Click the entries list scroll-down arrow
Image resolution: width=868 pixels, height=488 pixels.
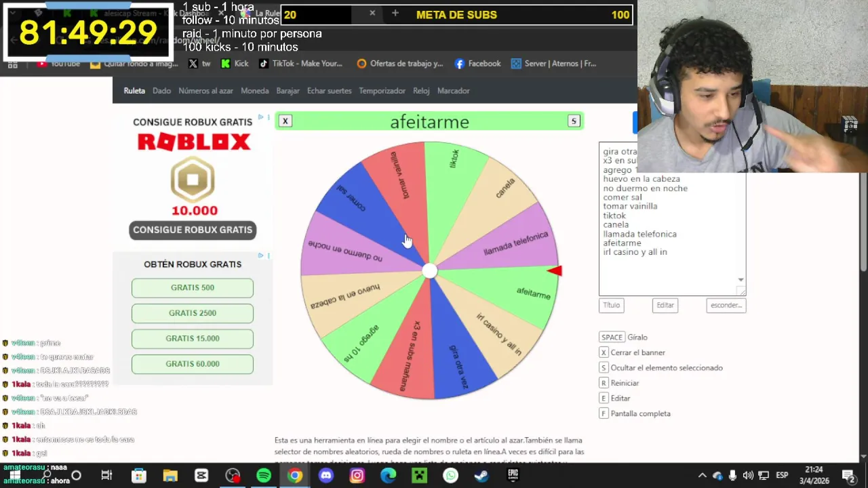(x=741, y=280)
